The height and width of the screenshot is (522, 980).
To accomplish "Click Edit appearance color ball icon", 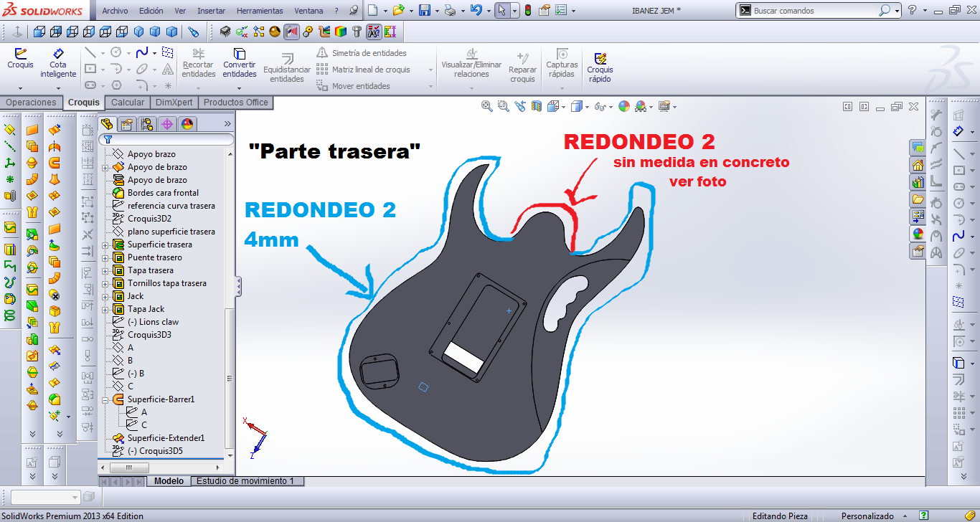I will [624, 106].
